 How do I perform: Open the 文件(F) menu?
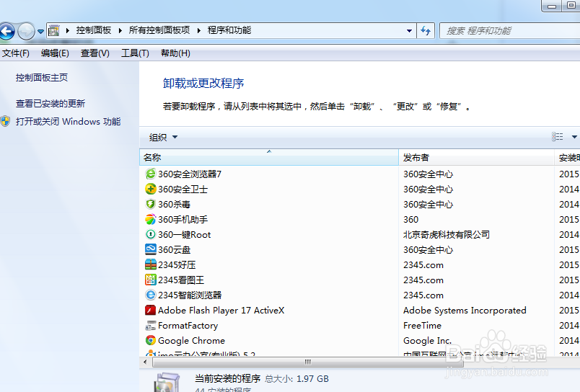pos(16,53)
